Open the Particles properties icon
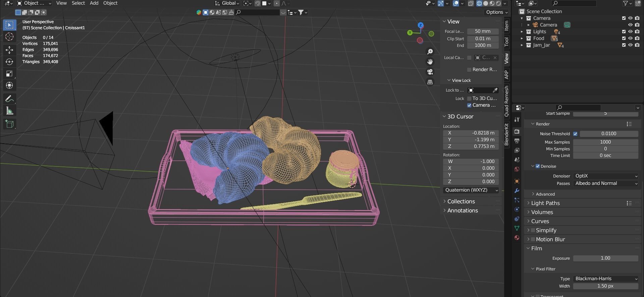644x297 pixels. click(x=517, y=200)
